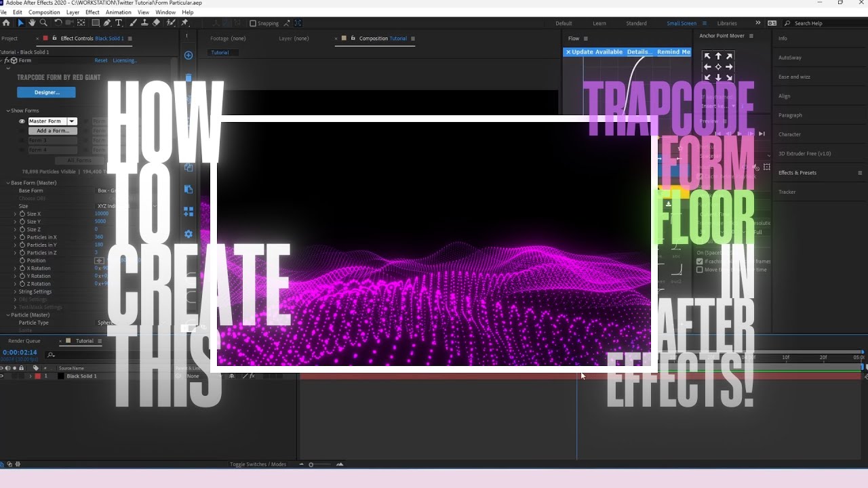Click the Designer... button

[46, 92]
